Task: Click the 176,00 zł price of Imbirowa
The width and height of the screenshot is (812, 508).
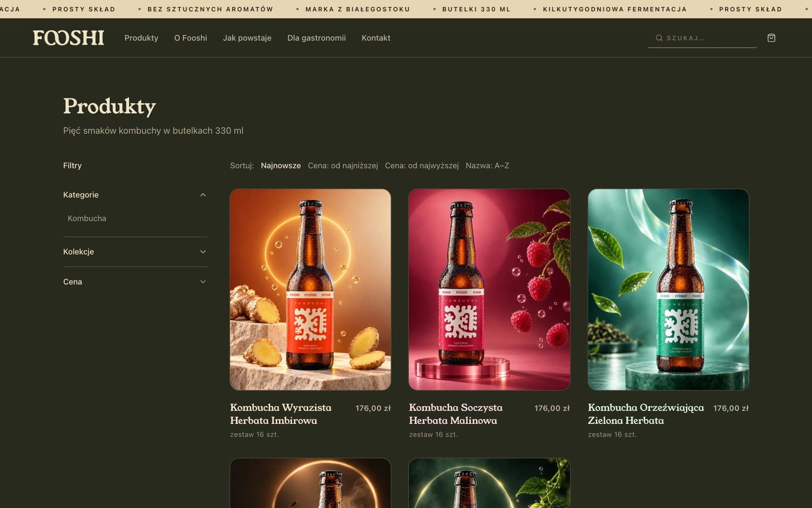Action: click(373, 408)
